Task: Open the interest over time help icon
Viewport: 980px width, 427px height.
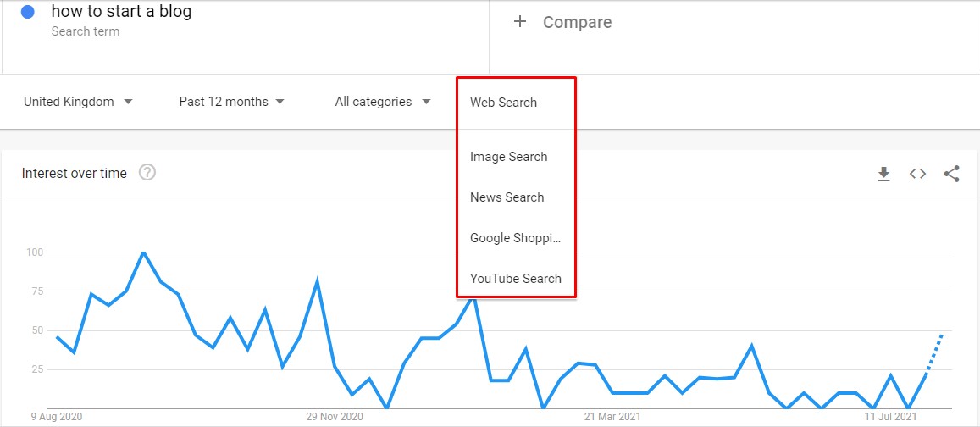Action: pyautogui.click(x=147, y=173)
